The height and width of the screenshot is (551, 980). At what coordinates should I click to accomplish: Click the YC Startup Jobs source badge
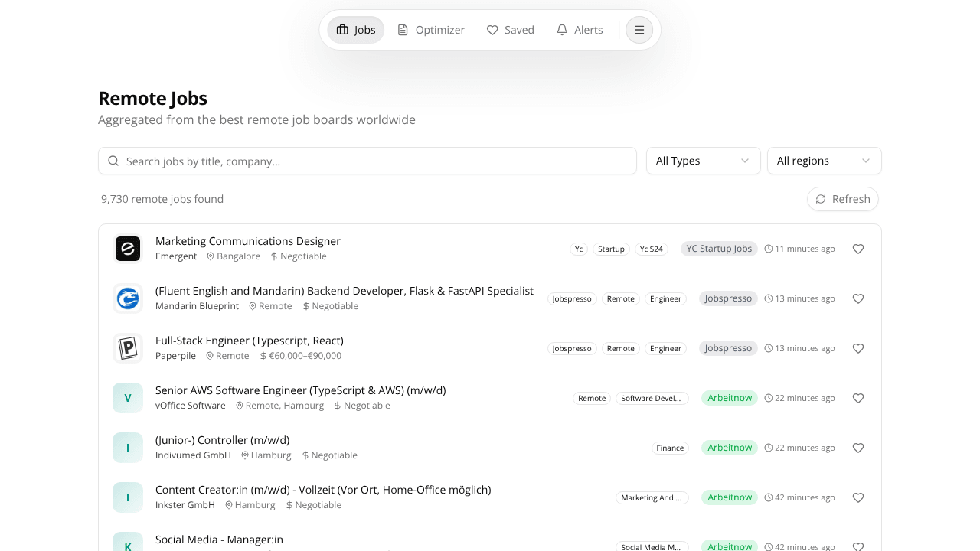719,249
